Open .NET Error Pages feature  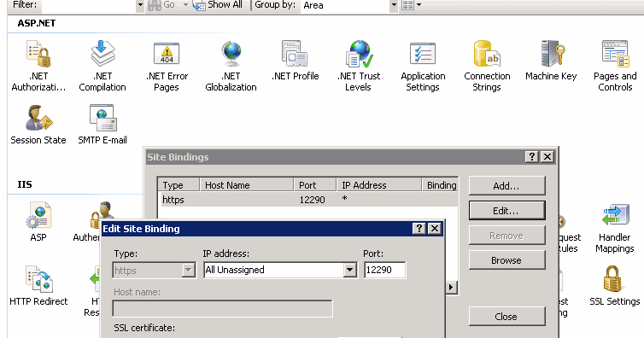click(x=167, y=66)
